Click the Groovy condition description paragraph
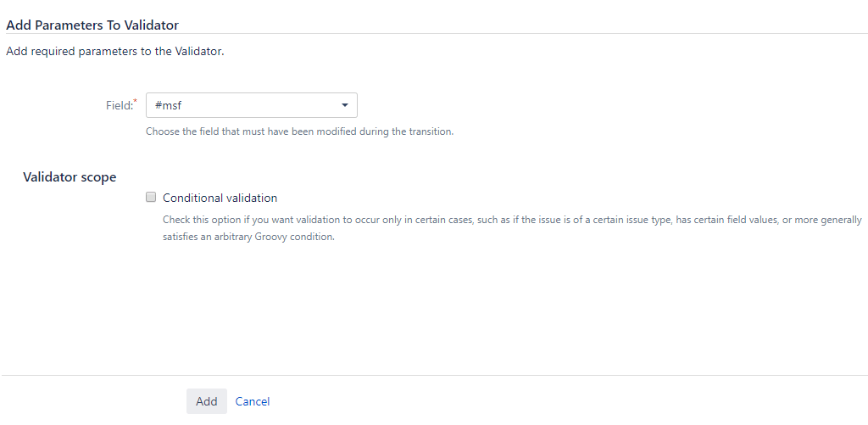This screenshot has width=868, height=425. point(512,228)
